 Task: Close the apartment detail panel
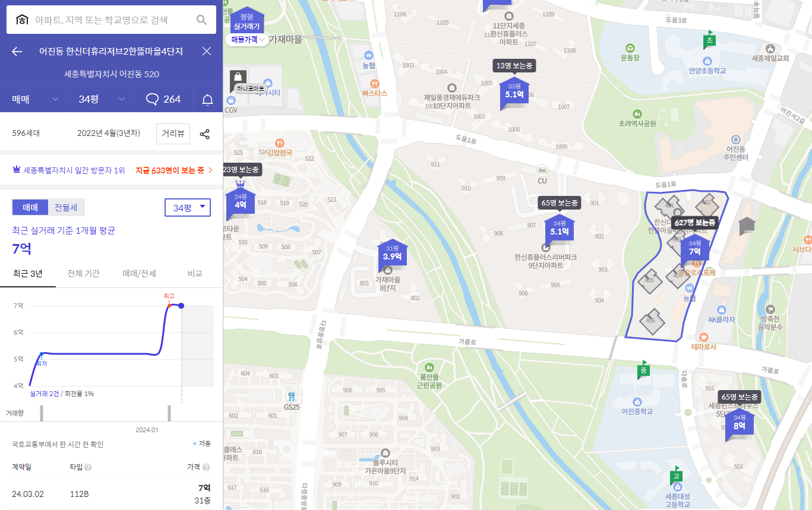pyautogui.click(x=207, y=51)
